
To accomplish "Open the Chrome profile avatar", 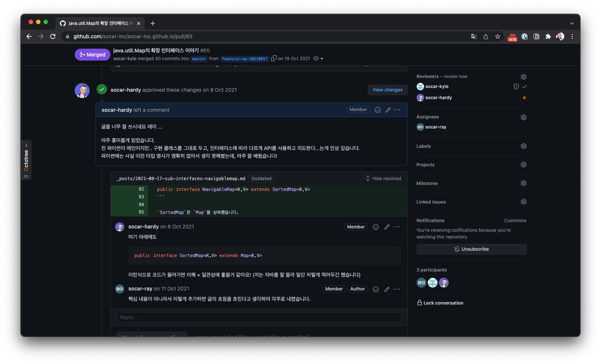I will tap(560, 36).
